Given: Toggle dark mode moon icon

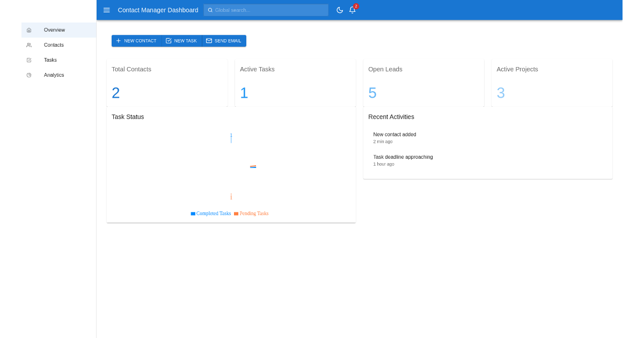Looking at the screenshot, I should tap(340, 10).
